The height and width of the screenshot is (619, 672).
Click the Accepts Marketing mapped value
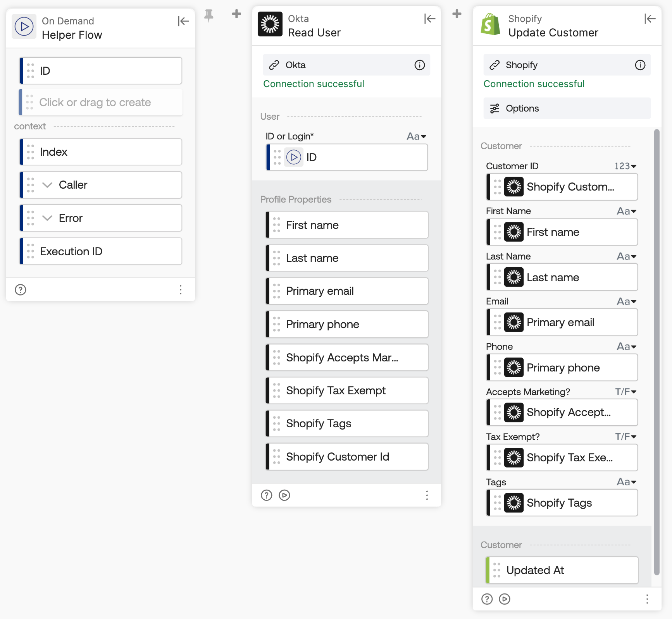point(562,413)
